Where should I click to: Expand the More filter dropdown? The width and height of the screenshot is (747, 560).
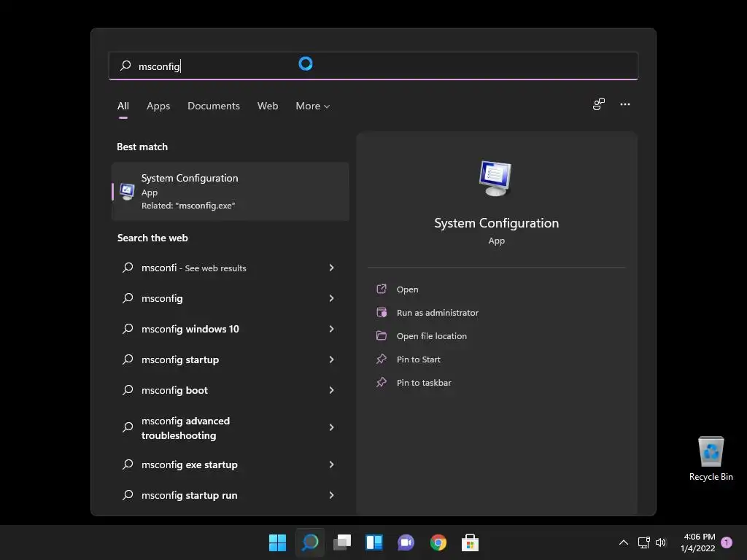(312, 106)
